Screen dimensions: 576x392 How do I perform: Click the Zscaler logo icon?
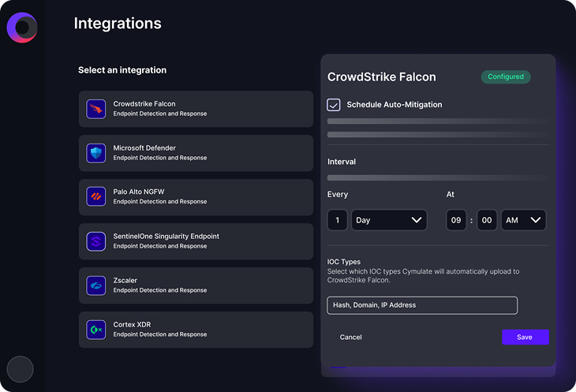coord(96,286)
